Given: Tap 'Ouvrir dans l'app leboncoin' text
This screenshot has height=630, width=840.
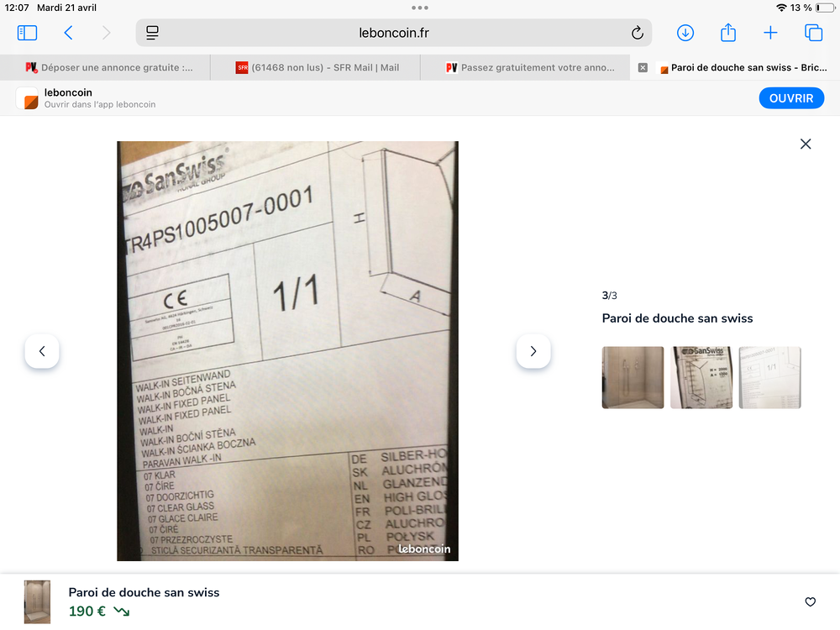Looking at the screenshot, I should click(100, 104).
